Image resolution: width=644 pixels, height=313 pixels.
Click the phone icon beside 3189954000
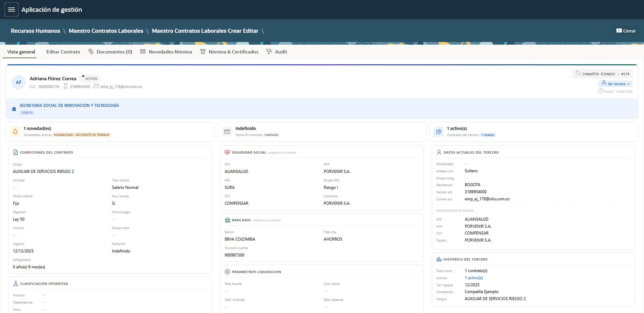tap(66, 86)
